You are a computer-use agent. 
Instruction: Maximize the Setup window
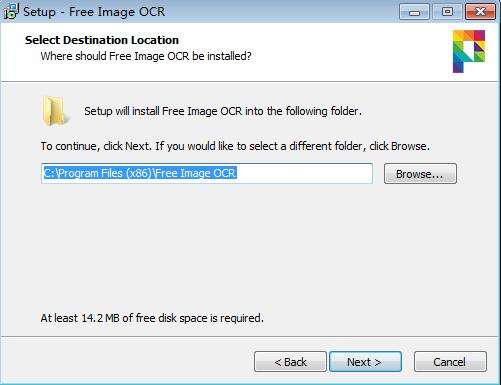[x=447, y=12]
